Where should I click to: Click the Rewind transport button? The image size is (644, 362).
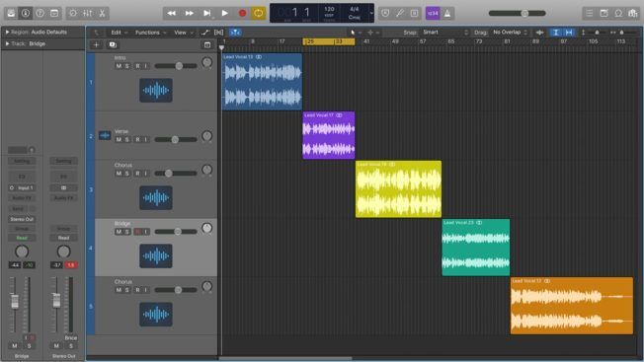click(x=171, y=13)
